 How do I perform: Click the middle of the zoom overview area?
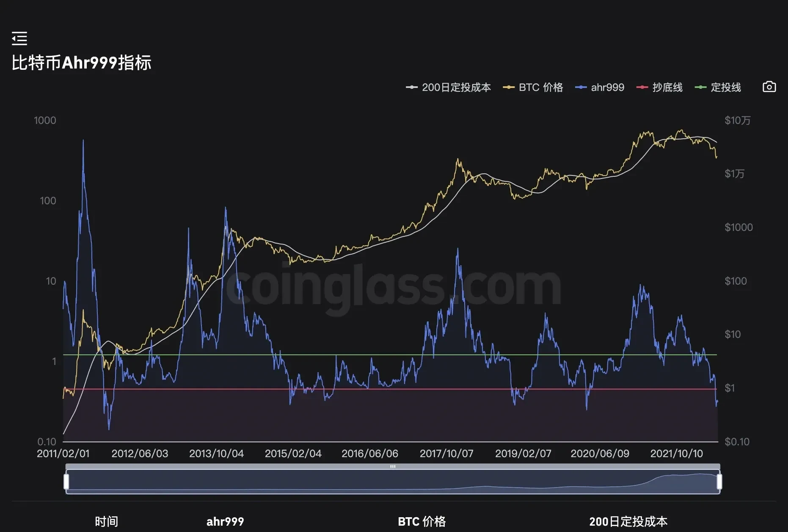[x=393, y=482]
